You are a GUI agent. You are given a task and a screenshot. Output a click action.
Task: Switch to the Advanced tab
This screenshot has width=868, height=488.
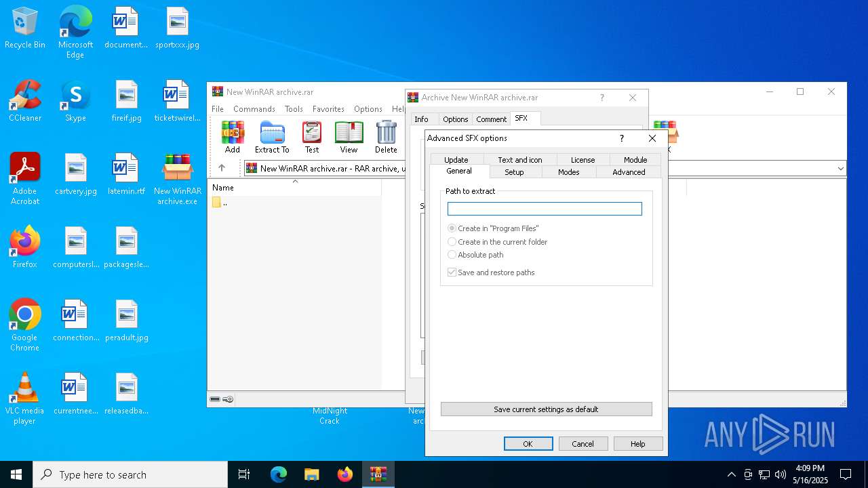coord(629,172)
